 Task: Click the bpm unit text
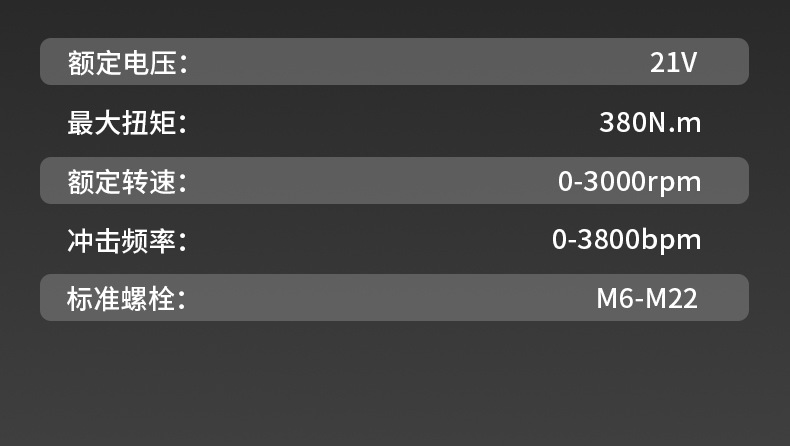(671, 241)
